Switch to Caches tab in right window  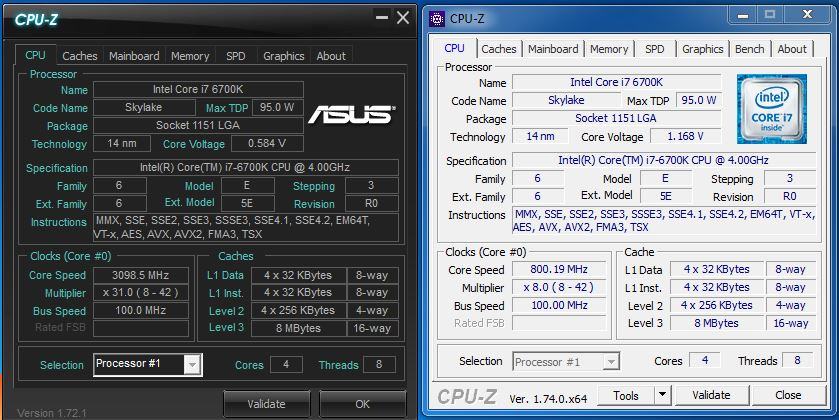tap(499, 49)
